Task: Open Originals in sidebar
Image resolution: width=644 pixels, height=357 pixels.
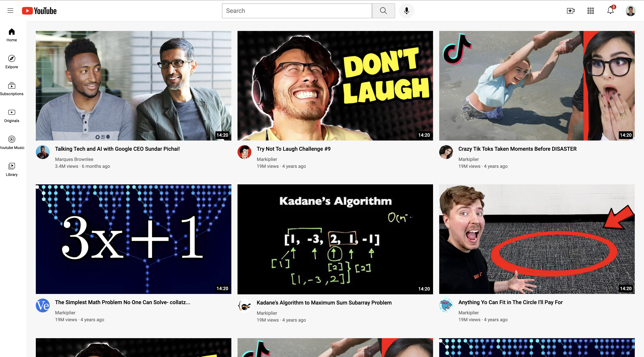Action: pyautogui.click(x=12, y=116)
